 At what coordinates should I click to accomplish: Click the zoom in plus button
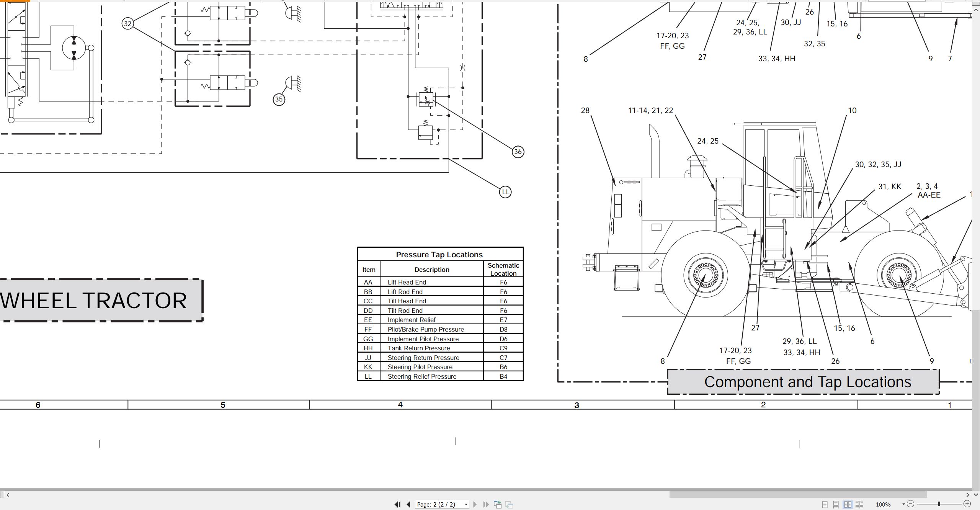pyautogui.click(x=967, y=504)
